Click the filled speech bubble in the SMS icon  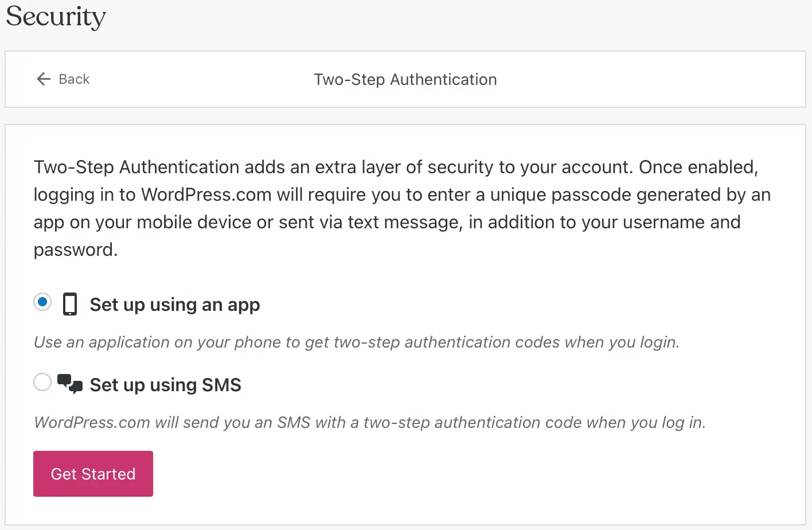(x=63, y=380)
